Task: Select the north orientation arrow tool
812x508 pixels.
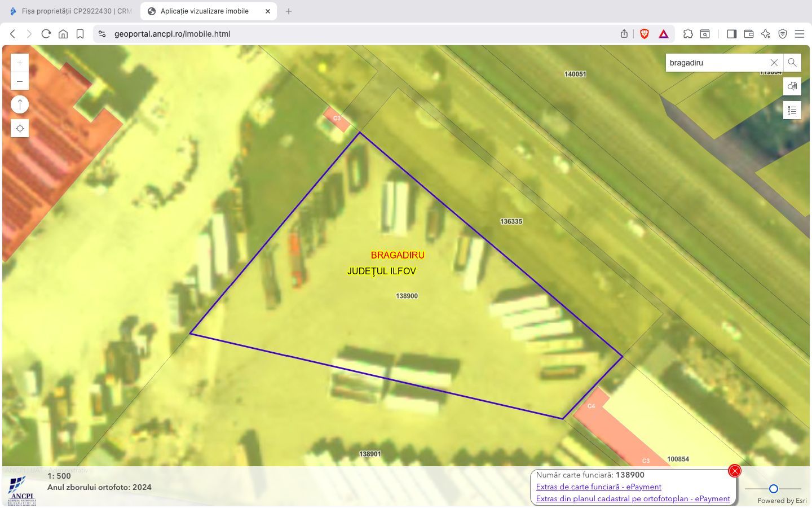Action: tap(20, 104)
